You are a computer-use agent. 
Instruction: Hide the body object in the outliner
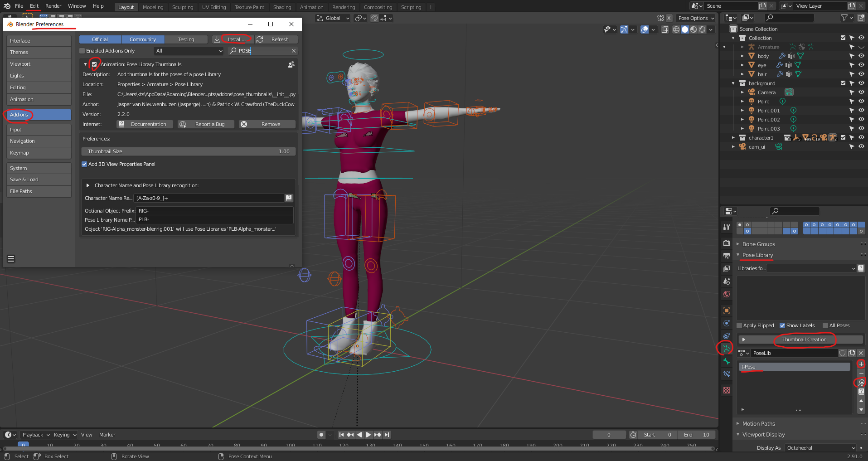(861, 56)
